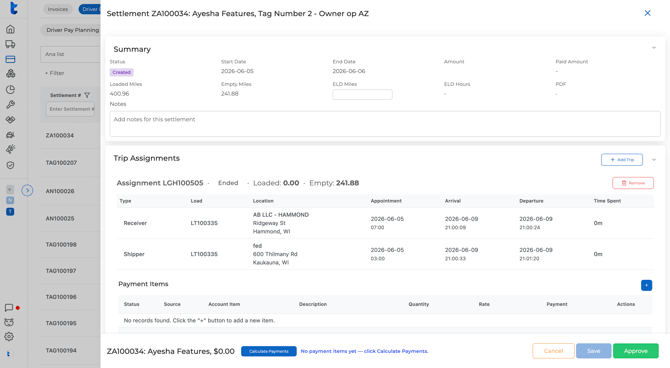Approve the settlement
The width and height of the screenshot is (670, 368).
[x=636, y=351]
